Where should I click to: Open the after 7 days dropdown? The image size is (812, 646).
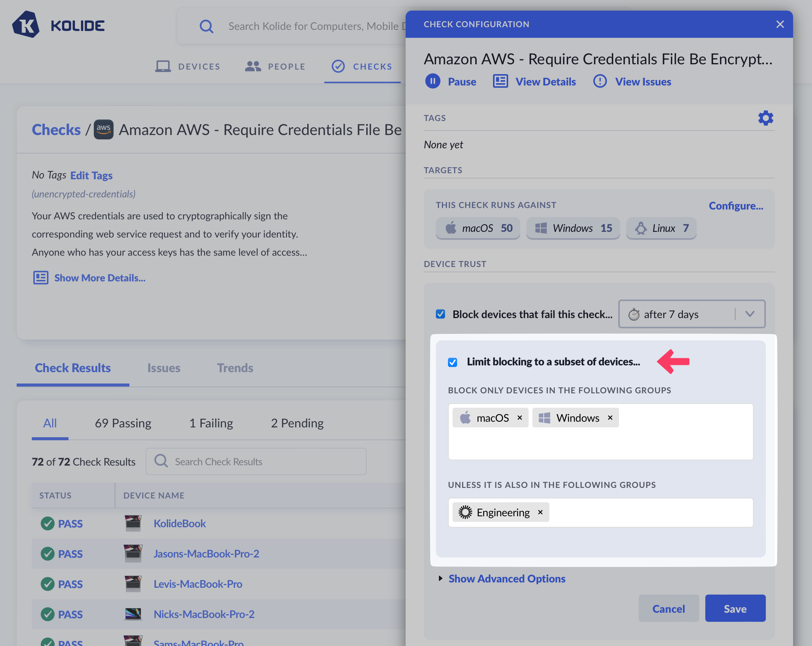point(692,314)
